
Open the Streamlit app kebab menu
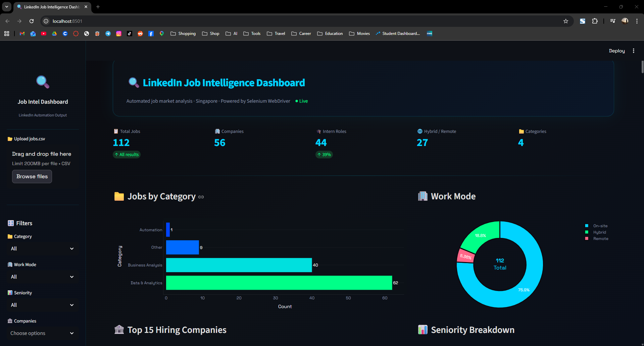tap(634, 51)
